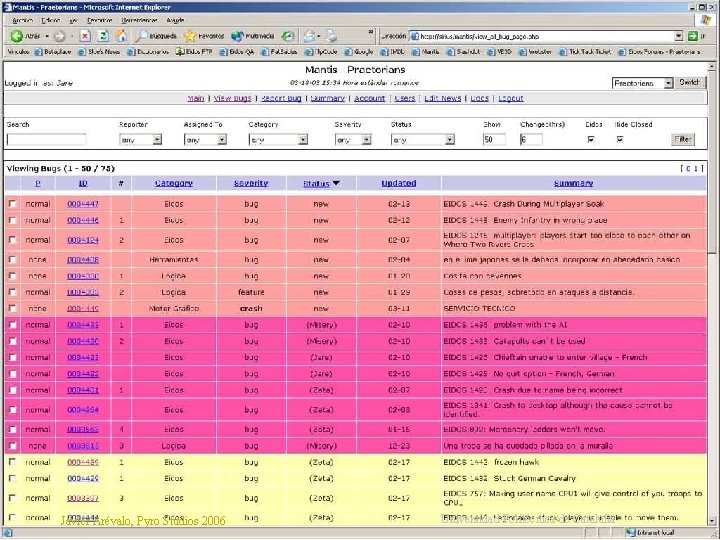Click the Status column sort arrow
720x540 pixels.
[x=336, y=183]
